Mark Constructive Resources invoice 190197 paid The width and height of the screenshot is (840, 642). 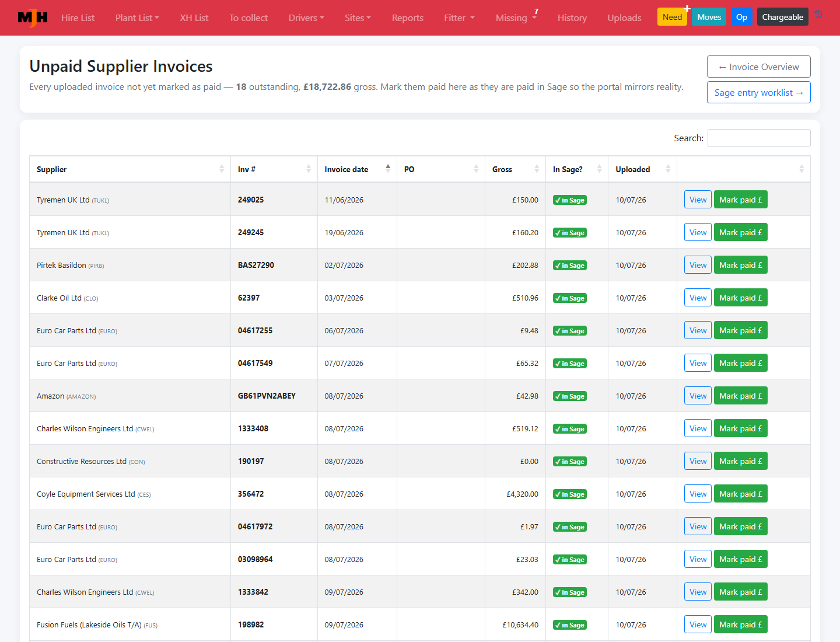741,461
